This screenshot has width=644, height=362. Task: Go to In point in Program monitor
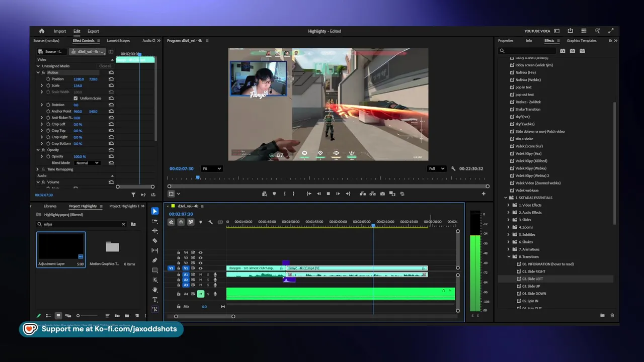309,194
